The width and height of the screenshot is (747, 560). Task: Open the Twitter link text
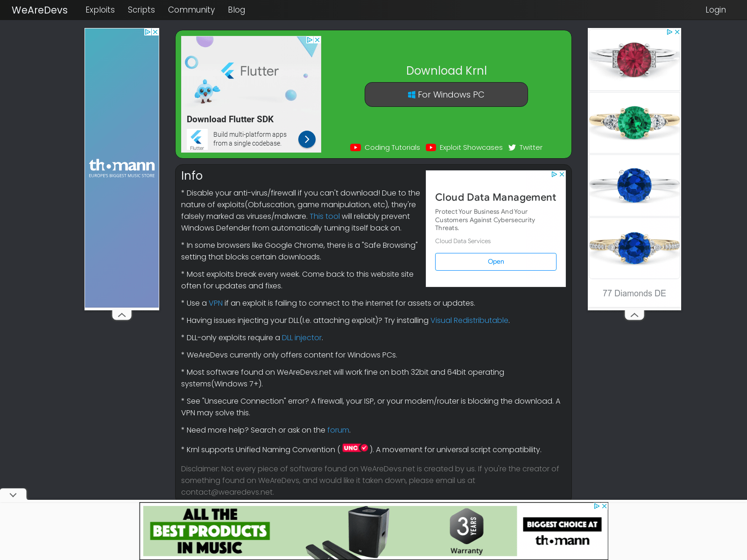tap(531, 147)
